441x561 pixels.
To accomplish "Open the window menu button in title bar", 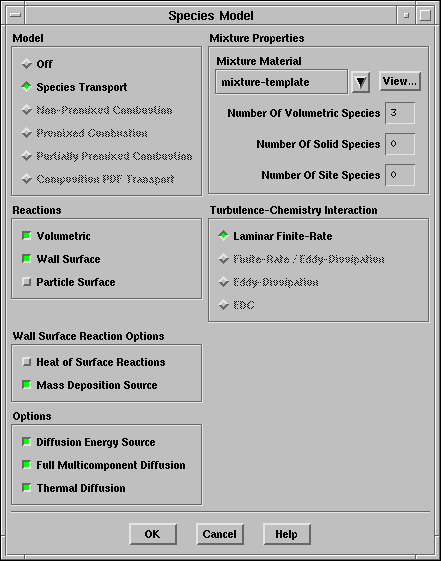I will [x=15, y=15].
